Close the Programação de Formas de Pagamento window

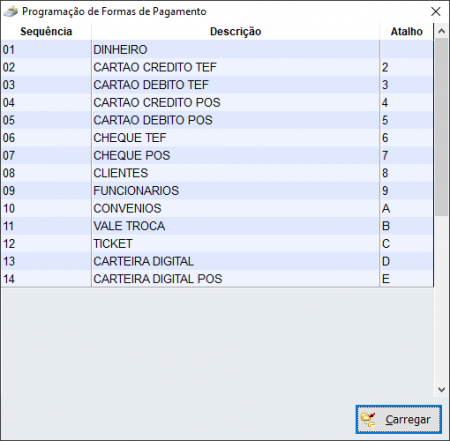(435, 12)
